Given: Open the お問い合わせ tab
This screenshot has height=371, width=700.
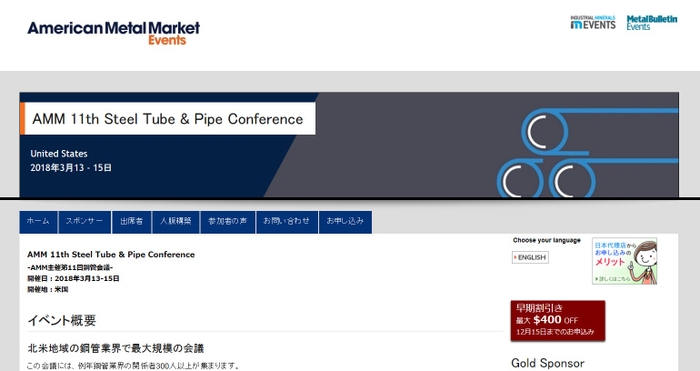Looking at the screenshot, I should pos(287,222).
